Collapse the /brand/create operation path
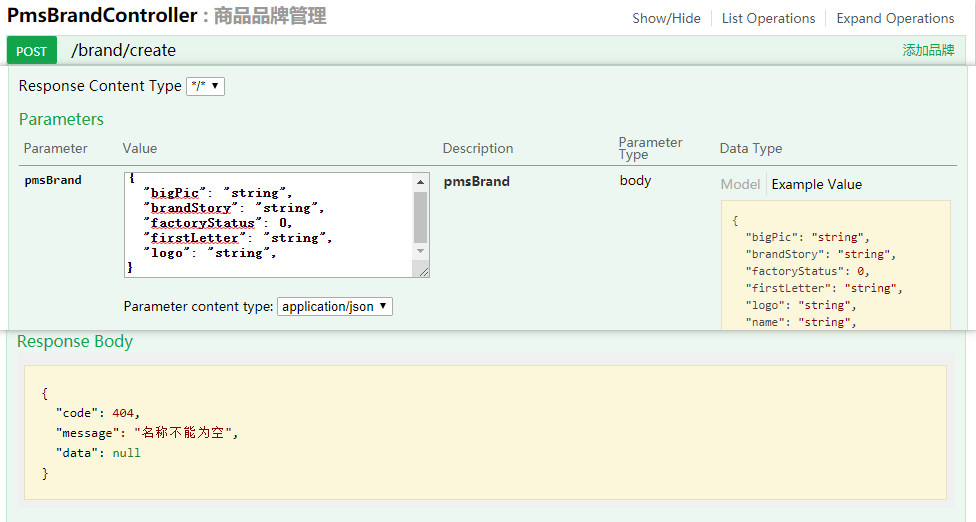The height and width of the screenshot is (522, 976). pos(123,51)
